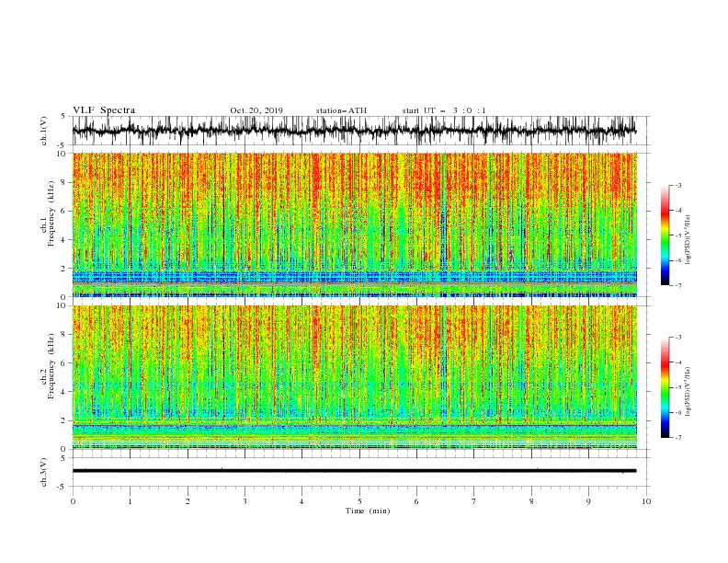Click time axis tick label "7"
This screenshot has height=563, width=728.
click(x=474, y=501)
